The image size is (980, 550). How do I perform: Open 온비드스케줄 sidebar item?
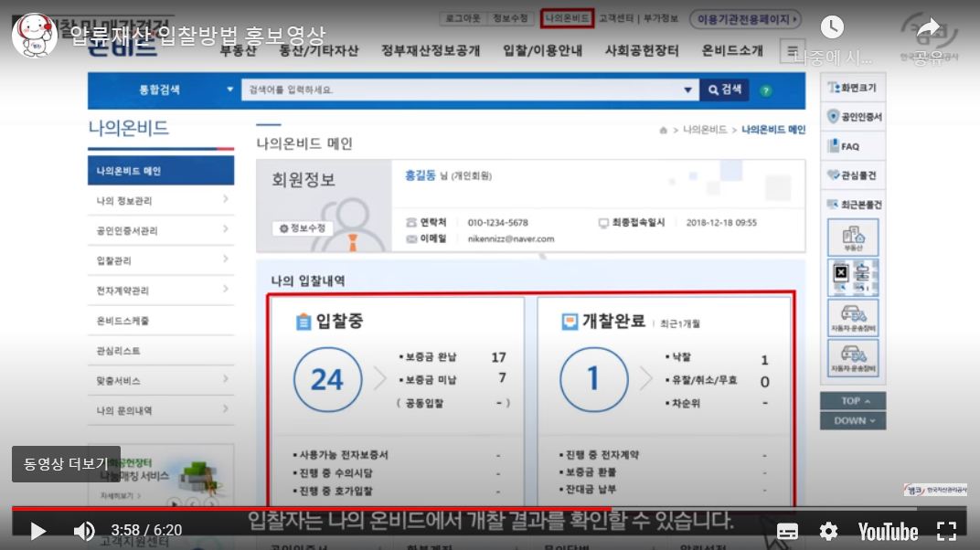(x=161, y=321)
